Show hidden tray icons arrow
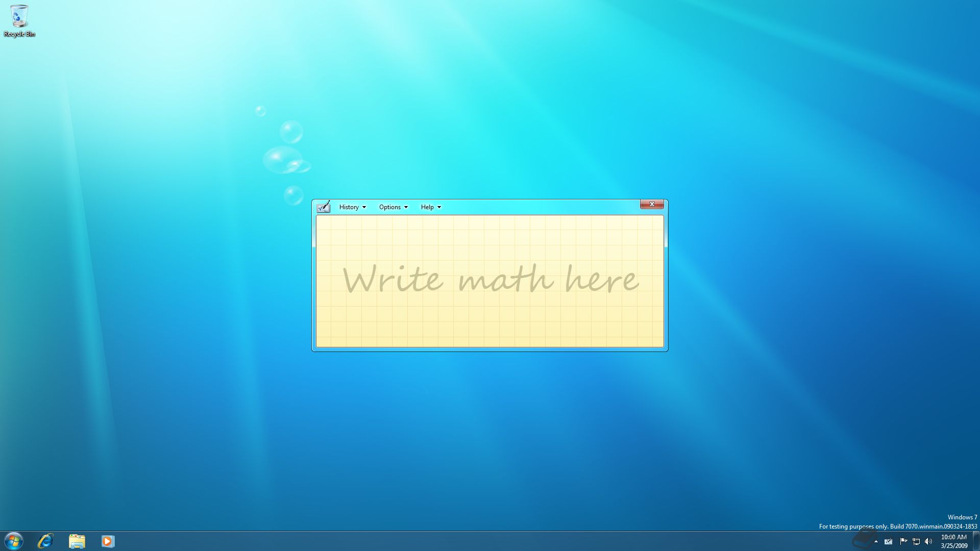 876,541
